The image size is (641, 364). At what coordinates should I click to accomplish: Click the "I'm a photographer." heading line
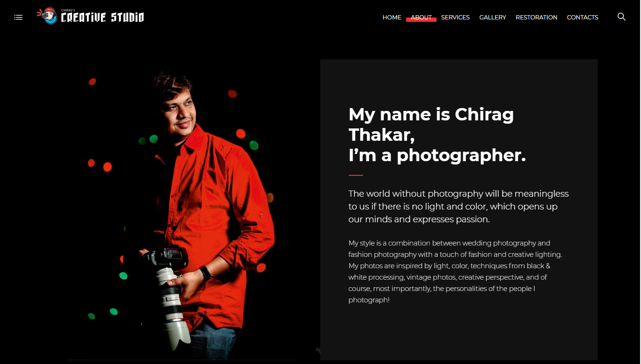(437, 155)
